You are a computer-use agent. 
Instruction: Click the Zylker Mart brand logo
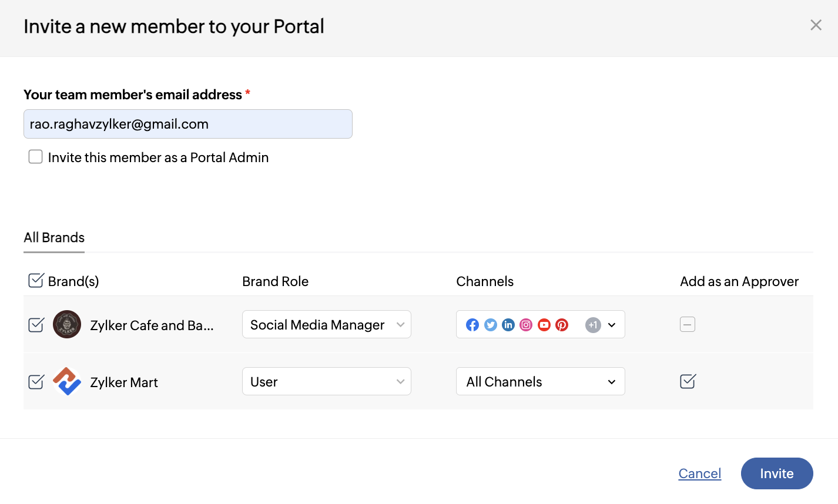pos(67,382)
